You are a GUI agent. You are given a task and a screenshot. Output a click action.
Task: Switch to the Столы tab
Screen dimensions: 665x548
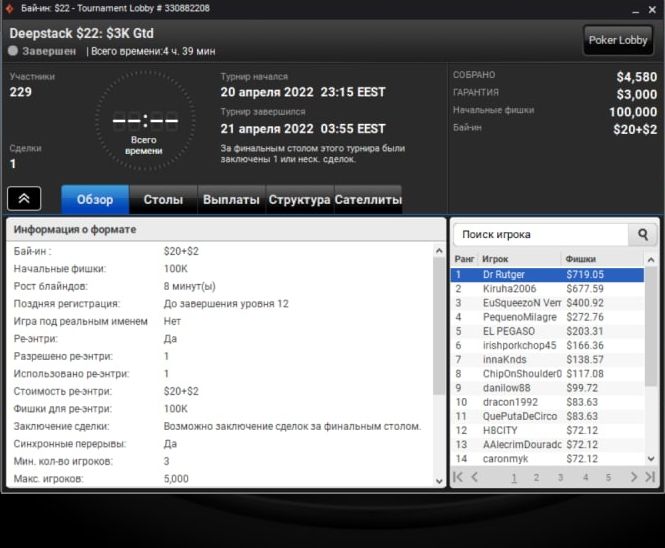tap(163, 199)
